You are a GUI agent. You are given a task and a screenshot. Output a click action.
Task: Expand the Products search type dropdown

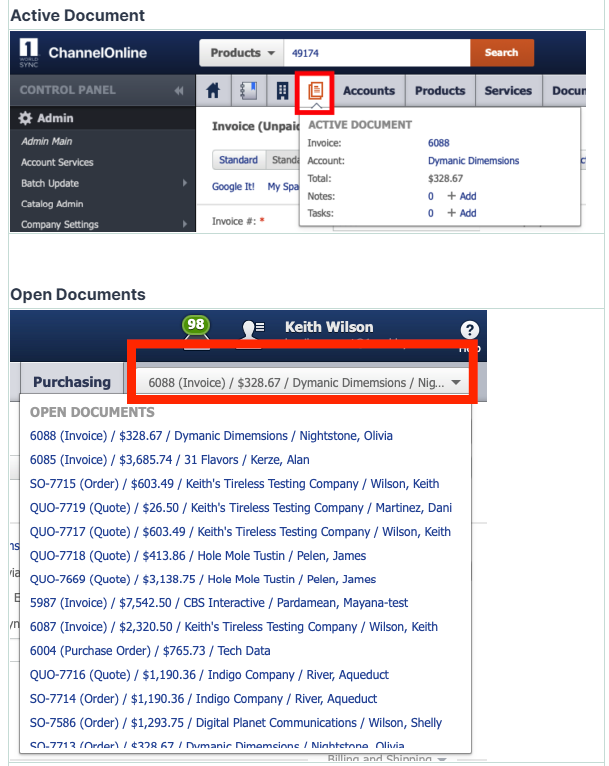coord(243,53)
